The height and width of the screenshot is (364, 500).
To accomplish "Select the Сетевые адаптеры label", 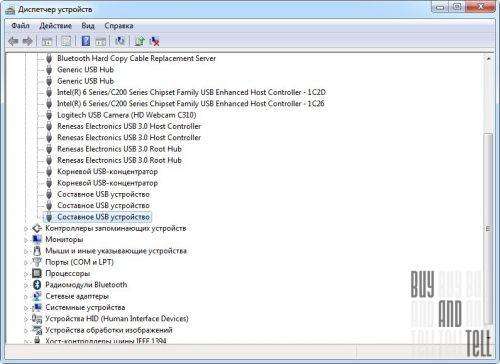I will pos(77,296).
